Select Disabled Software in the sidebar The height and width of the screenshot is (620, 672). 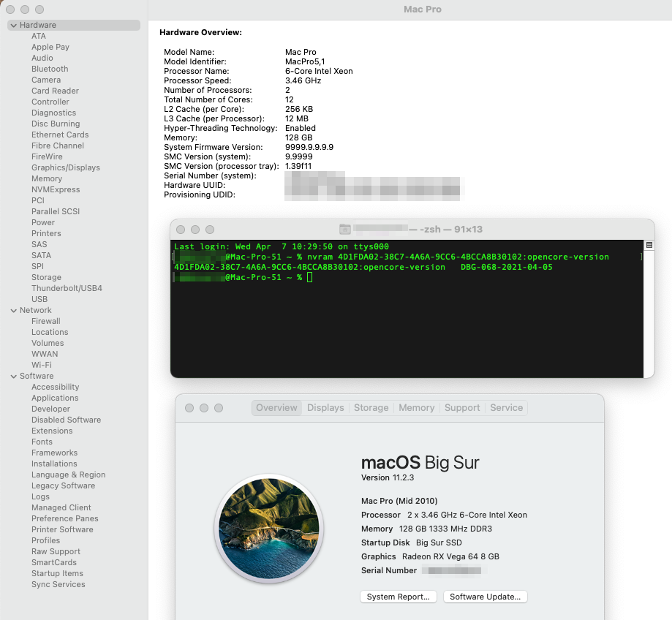click(66, 420)
